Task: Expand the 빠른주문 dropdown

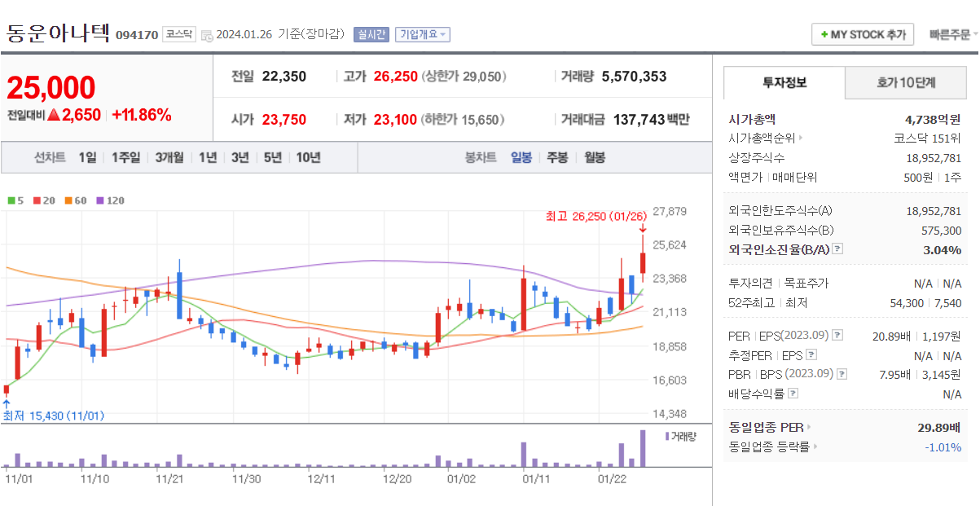Action: [954, 35]
